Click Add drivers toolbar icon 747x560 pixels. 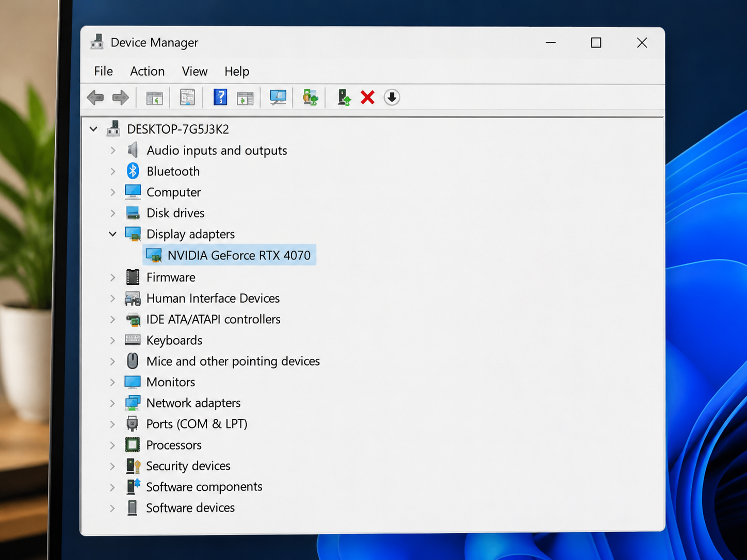[311, 97]
